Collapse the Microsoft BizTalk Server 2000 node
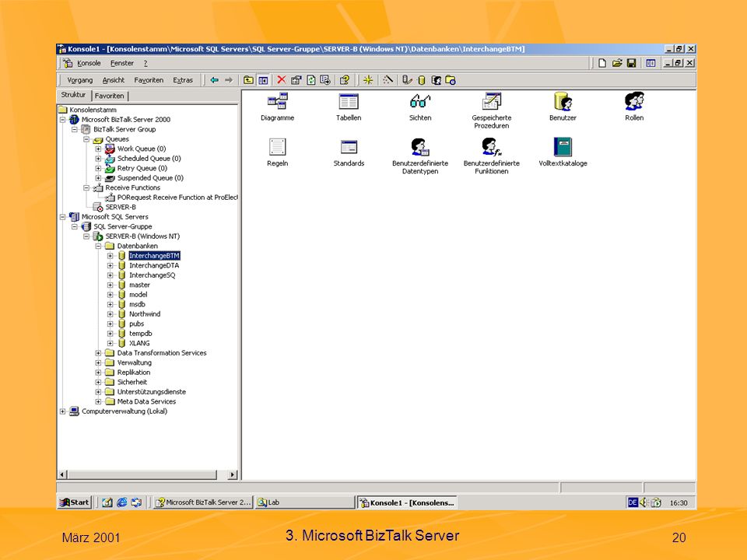 pyautogui.click(x=62, y=120)
